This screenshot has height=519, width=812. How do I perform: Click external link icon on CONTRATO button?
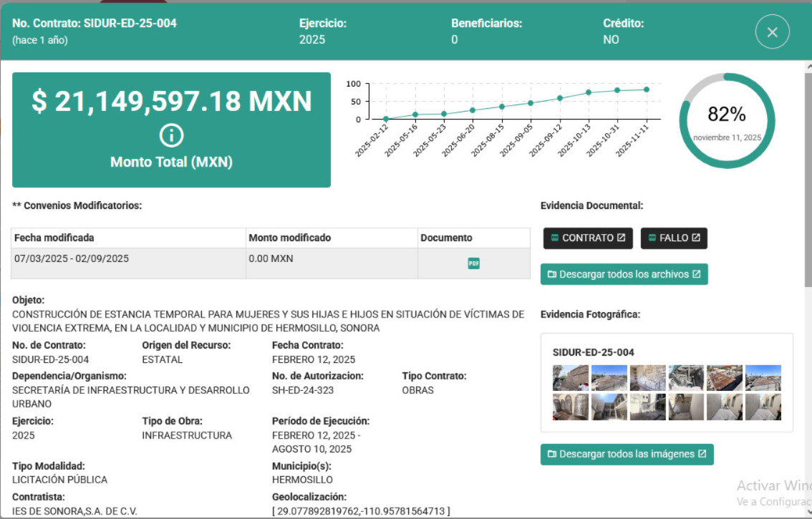(621, 238)
